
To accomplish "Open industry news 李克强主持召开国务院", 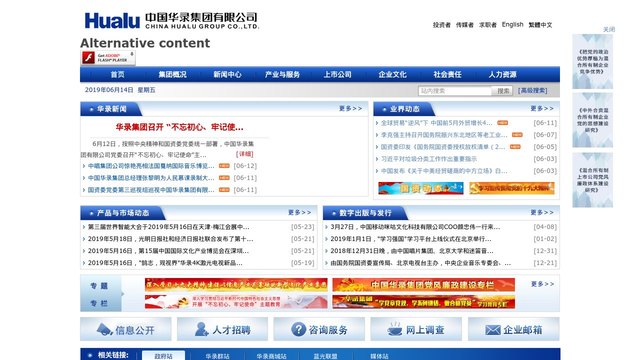I will click(x=444, y=135).
